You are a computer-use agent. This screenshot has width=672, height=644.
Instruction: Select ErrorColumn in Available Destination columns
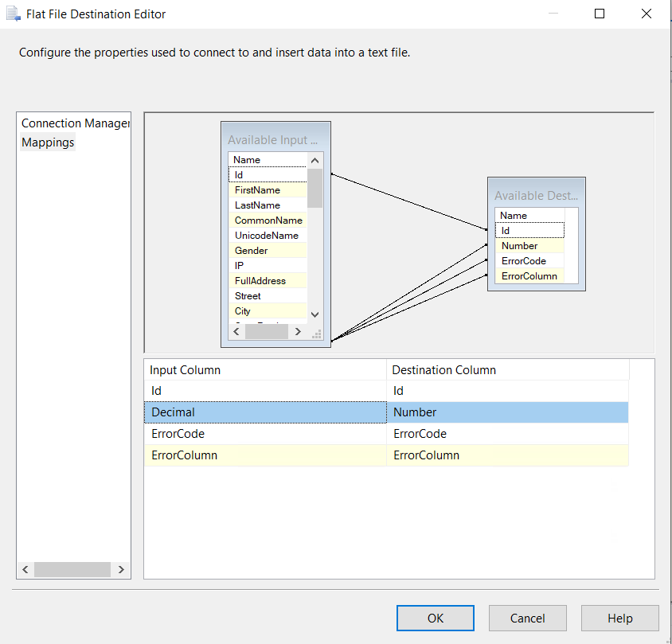pyautogui.click(x=528, y=276)
